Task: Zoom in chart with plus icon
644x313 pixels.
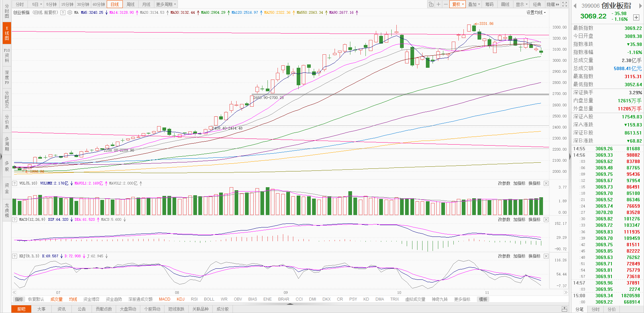Action: point(438,4)
